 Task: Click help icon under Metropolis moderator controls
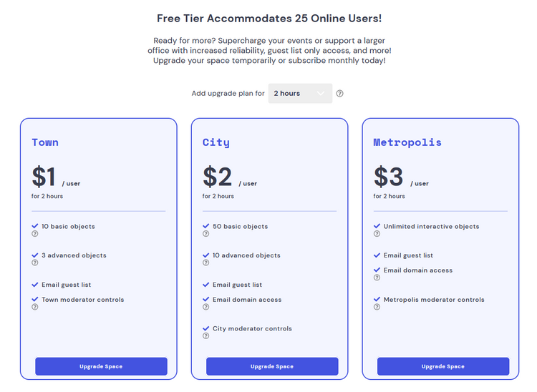[377, 308]
